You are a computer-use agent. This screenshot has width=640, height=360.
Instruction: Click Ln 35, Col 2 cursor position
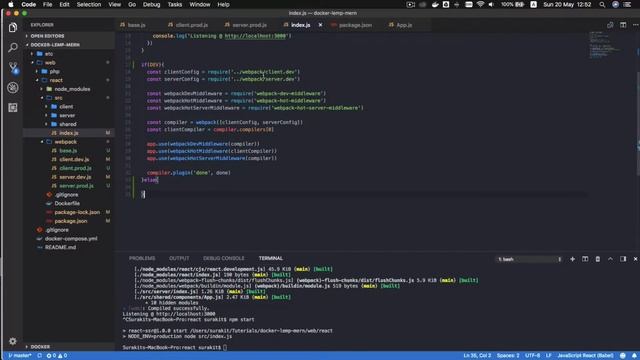tap(477, 356)
